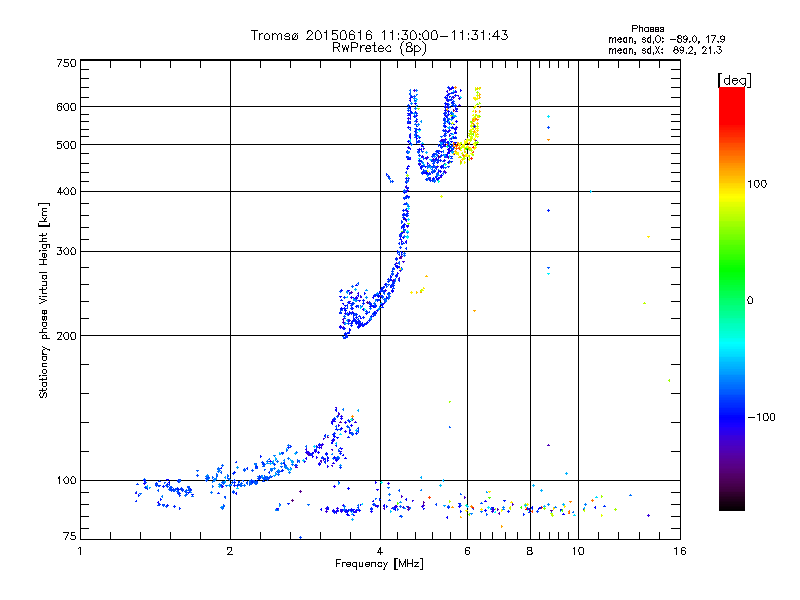Click the colorbar tick label '0'
Viewport: 800px width, 600px height.
[750, 301]
